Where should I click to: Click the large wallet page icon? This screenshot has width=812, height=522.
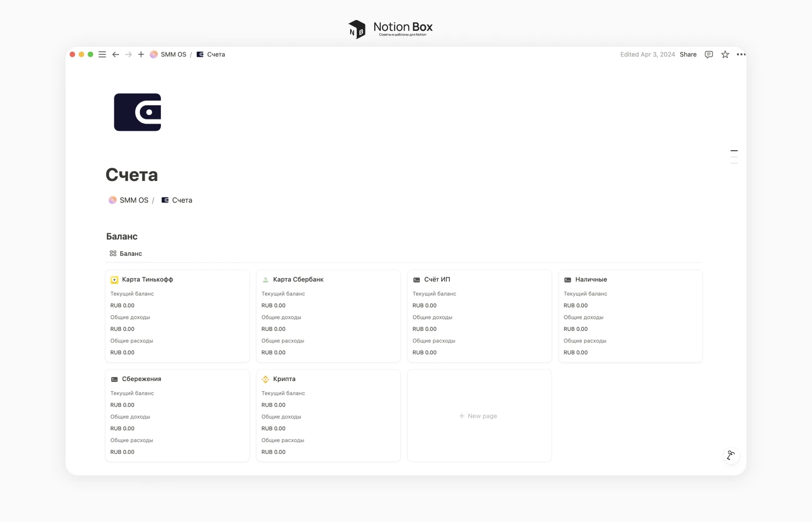click(137, 112)
